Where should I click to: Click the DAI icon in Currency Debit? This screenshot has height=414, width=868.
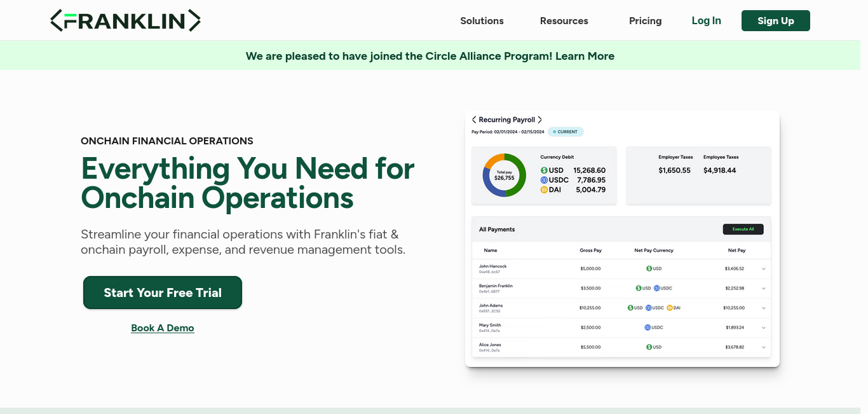544,190
